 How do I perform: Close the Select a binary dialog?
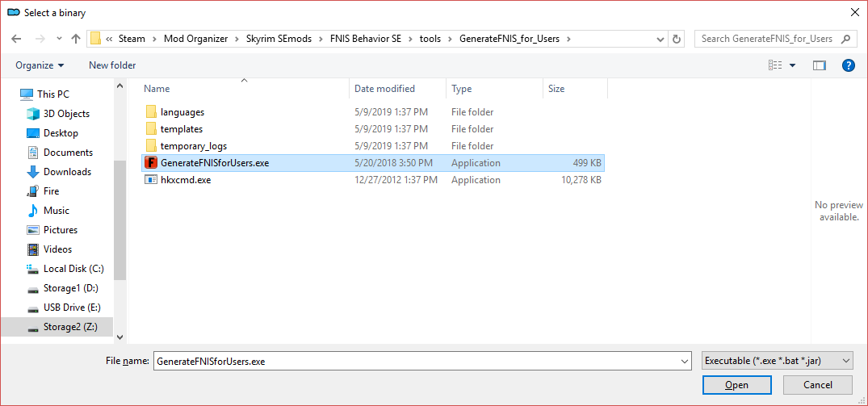click(855, 11)
